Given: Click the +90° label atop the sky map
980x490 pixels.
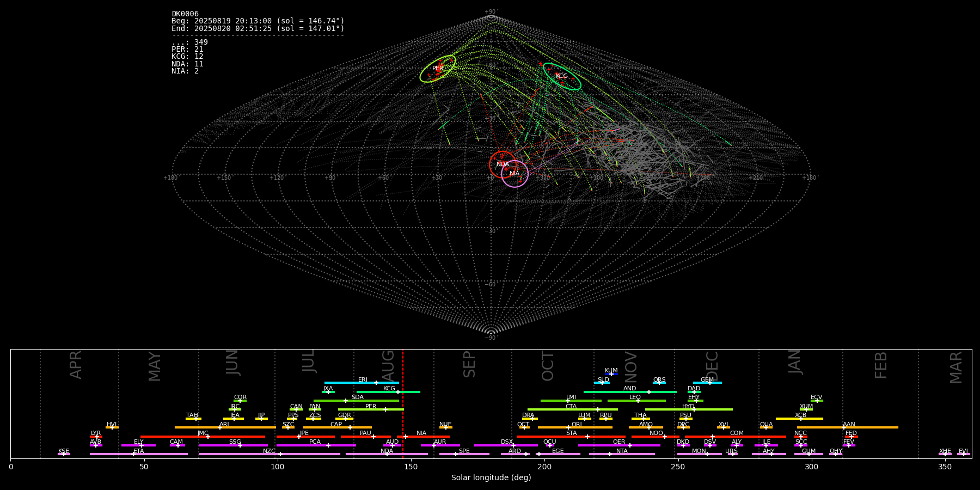Looking at the screenshot, I should [x=491, y=12].
